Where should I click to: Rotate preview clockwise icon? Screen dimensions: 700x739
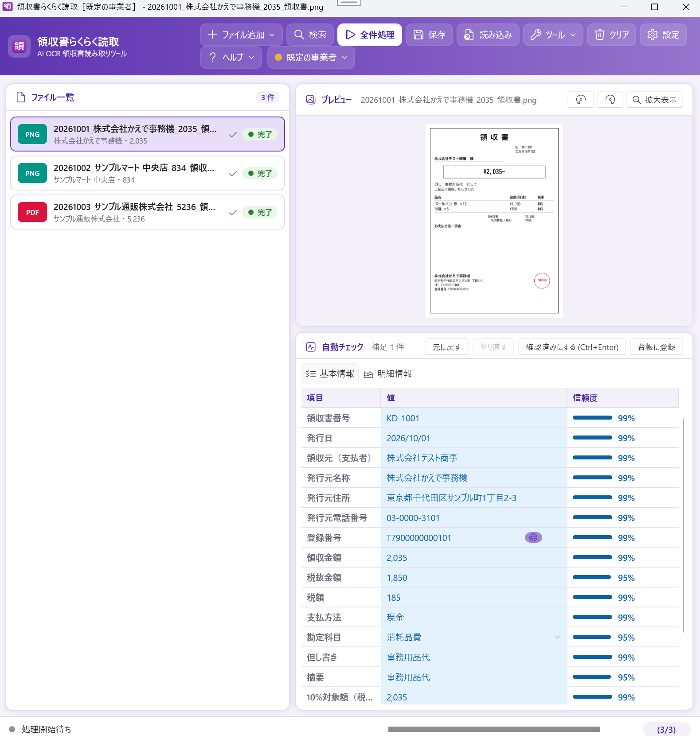click(x=610, y=100)
